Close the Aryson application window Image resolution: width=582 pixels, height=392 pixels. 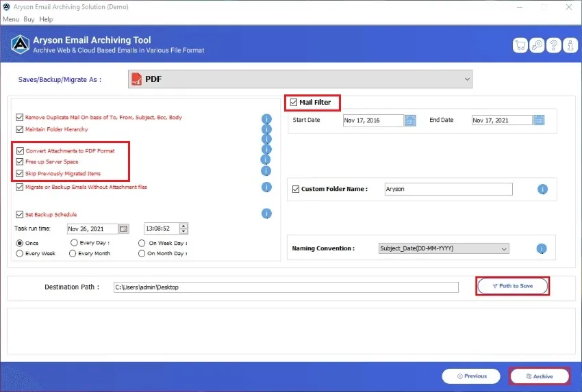point(568,7)
